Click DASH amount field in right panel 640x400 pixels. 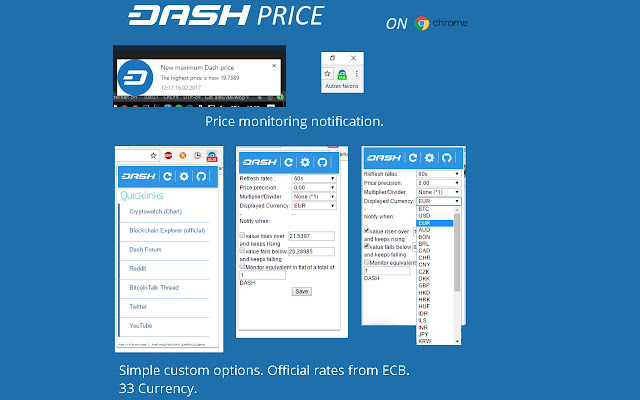pyautogui.click(x=387, y=271)
